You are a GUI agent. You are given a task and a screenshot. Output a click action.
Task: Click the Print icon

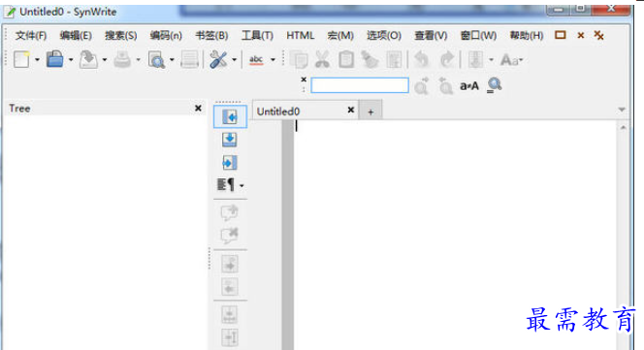click(122, 60)
